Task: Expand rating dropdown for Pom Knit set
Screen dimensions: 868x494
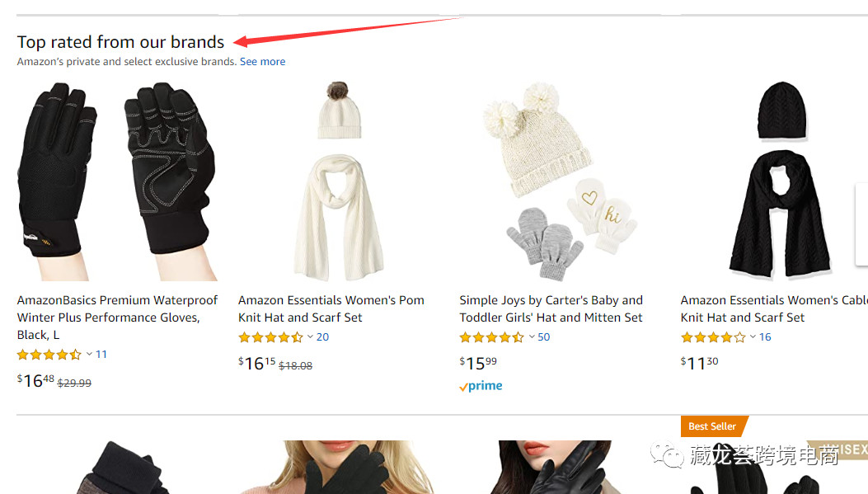Action: point(310,337)
